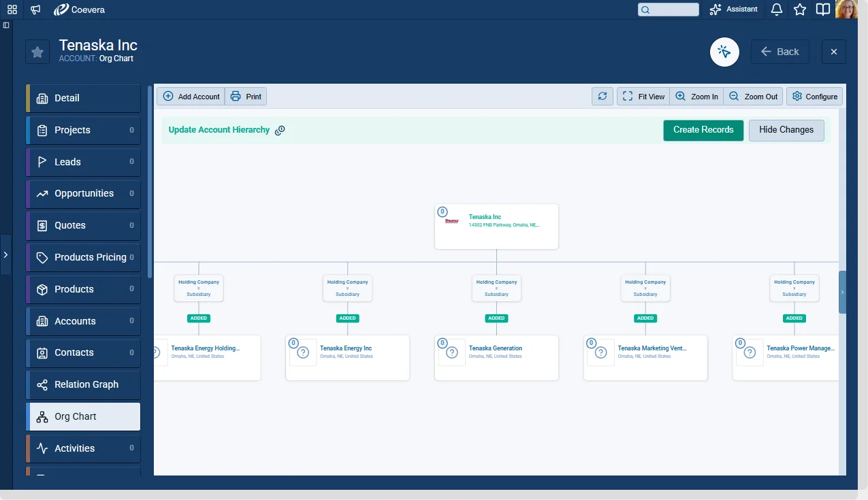Expand the right side panel handle

pyautogui.click(x=842, y=292)
